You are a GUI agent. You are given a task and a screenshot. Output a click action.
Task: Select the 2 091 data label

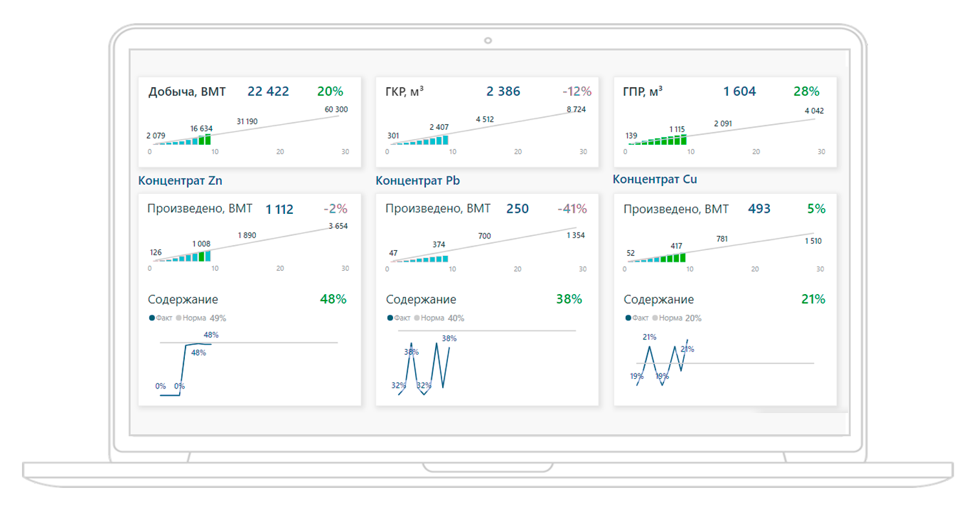(723, 123)
